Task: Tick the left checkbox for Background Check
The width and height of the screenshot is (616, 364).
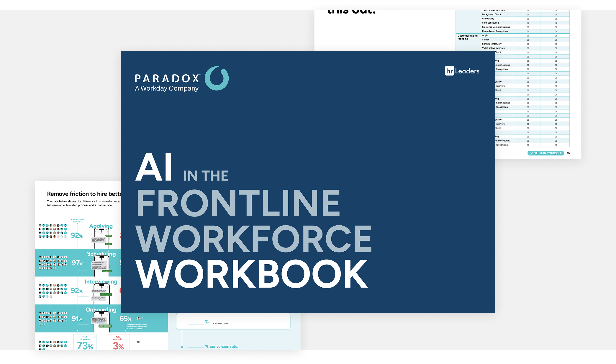Action: click(x=528, y=14)
